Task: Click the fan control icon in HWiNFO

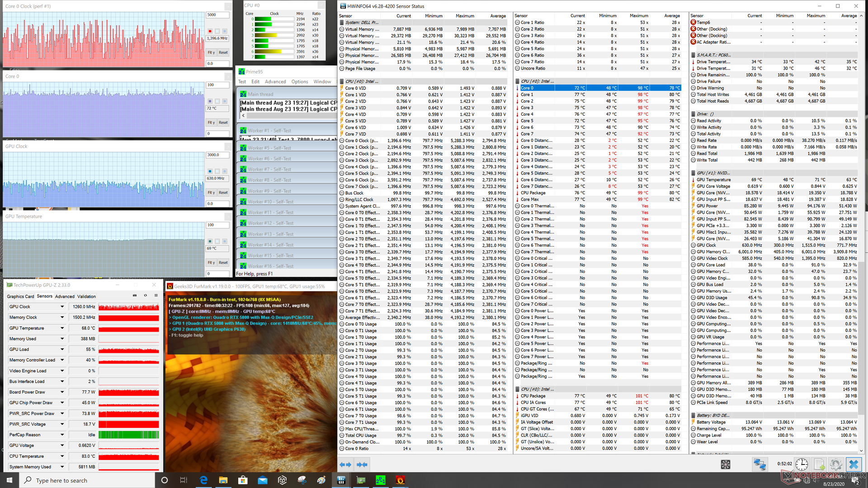Action: (x=726, y=464)
